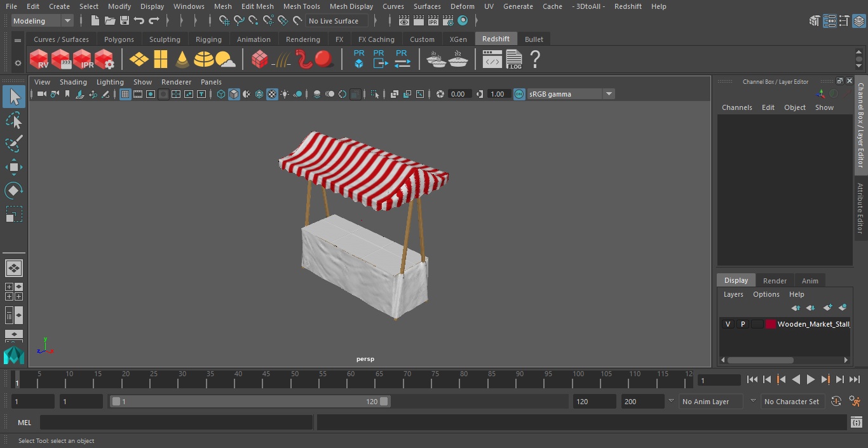868x448 pixels.
Task: Click the New scene icon
Action: [95, 21]
